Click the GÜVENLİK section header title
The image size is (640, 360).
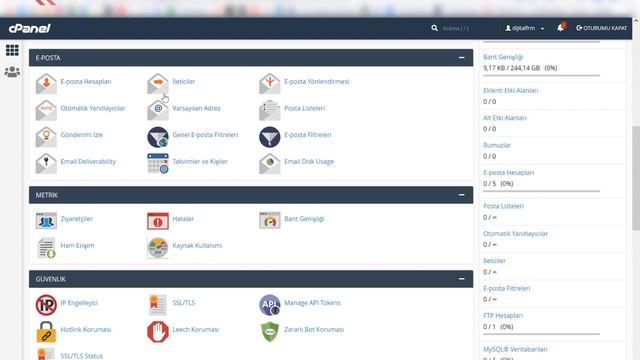[51, 279]
